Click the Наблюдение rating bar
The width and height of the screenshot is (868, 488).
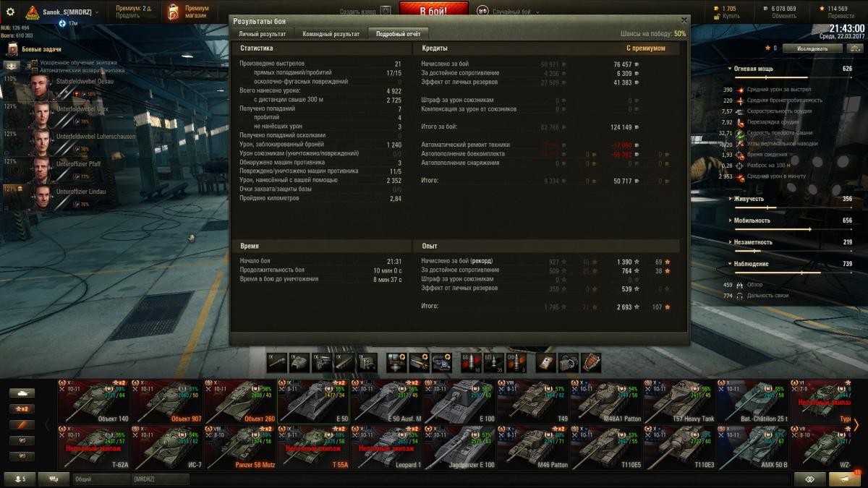[792, 273]
